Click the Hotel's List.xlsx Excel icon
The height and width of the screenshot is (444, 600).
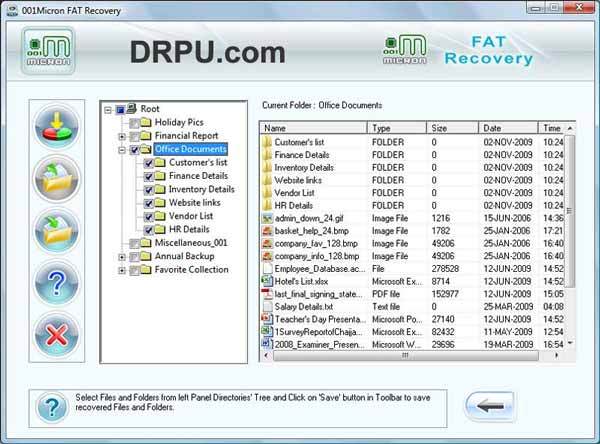267,281
